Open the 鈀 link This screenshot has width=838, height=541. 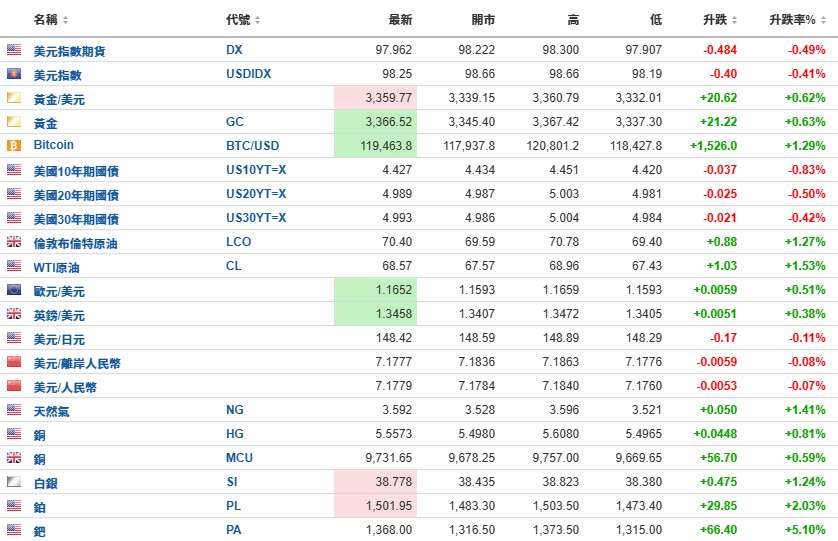click(40, 532)
